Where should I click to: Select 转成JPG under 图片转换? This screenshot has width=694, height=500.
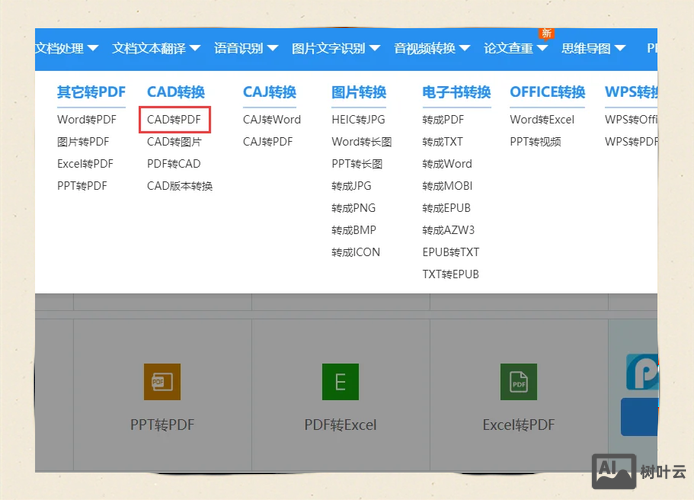pos(351,186)
